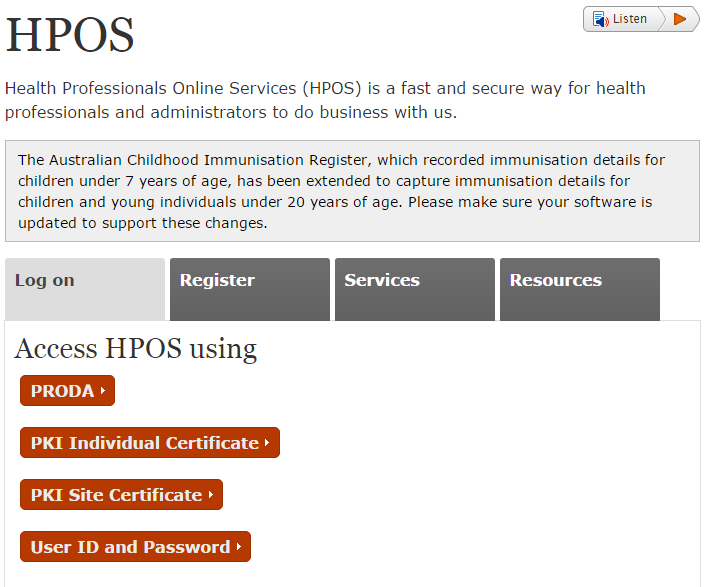This screenshot has height=587, width=705.
Task: Choose PKI Individual Certificate access
Action: click(x=150, y=443)
